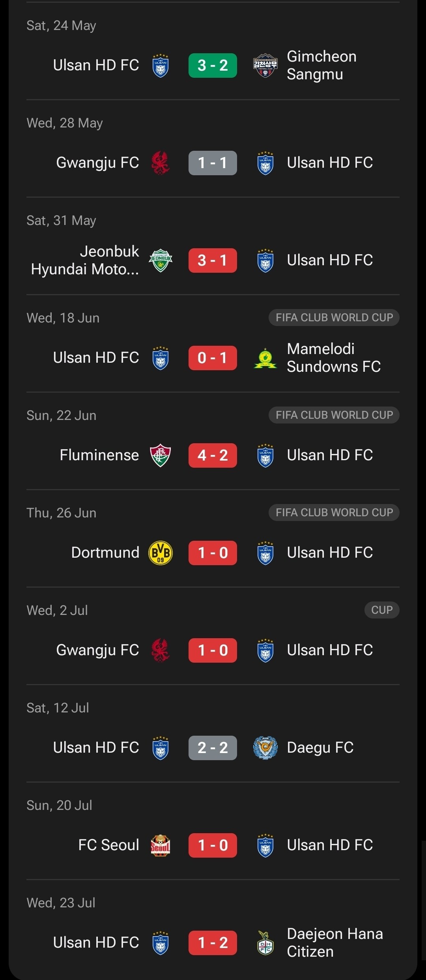Open the Jeonbuk Hyundai Moto... team name
The width and height of the screenshot is (426, 980).
click(85, 260)
